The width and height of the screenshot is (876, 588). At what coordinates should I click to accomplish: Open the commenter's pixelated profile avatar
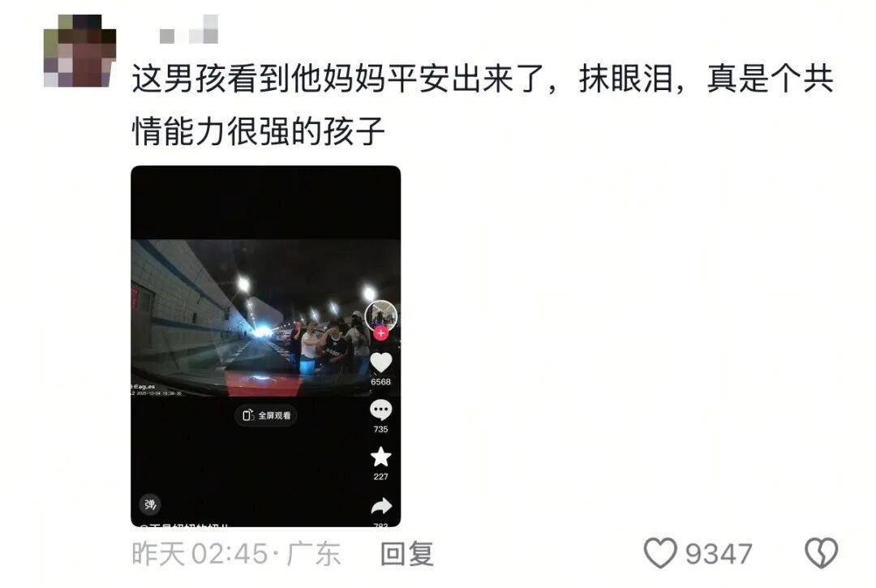pyautogui.click(x=79, y=51)
